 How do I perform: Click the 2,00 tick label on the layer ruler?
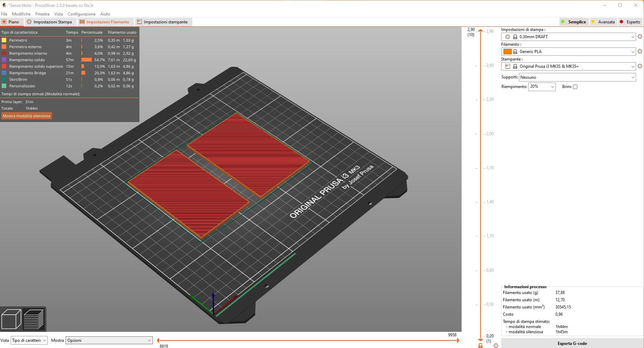490,134
